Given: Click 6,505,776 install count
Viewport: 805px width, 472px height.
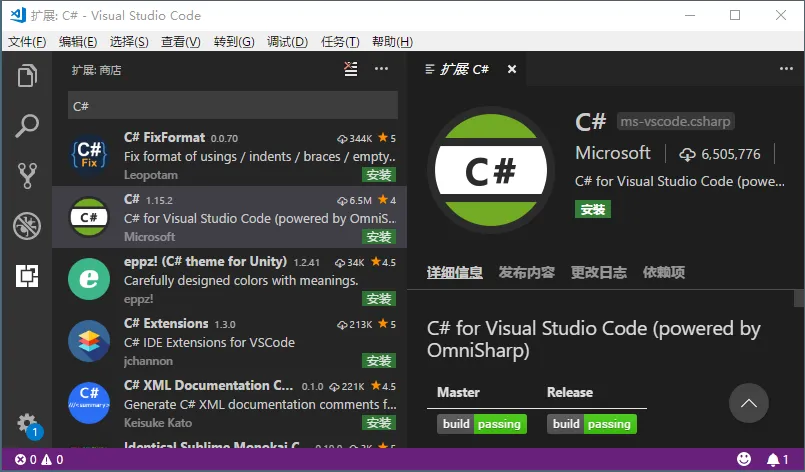Looking at the screenshot, I should coord(720,154).
